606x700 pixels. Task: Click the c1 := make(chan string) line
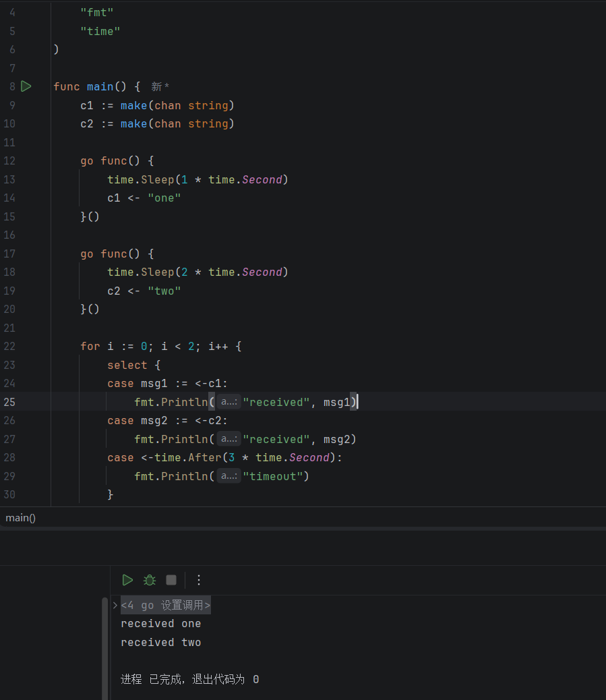(157, 105)
